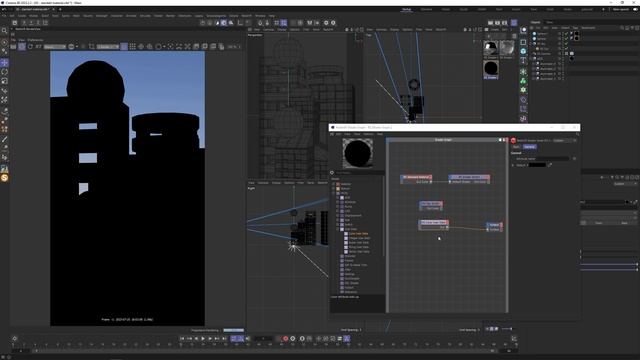
Task: Click the cube primitive icon in right palette
Action: click(x=523, y=42)
